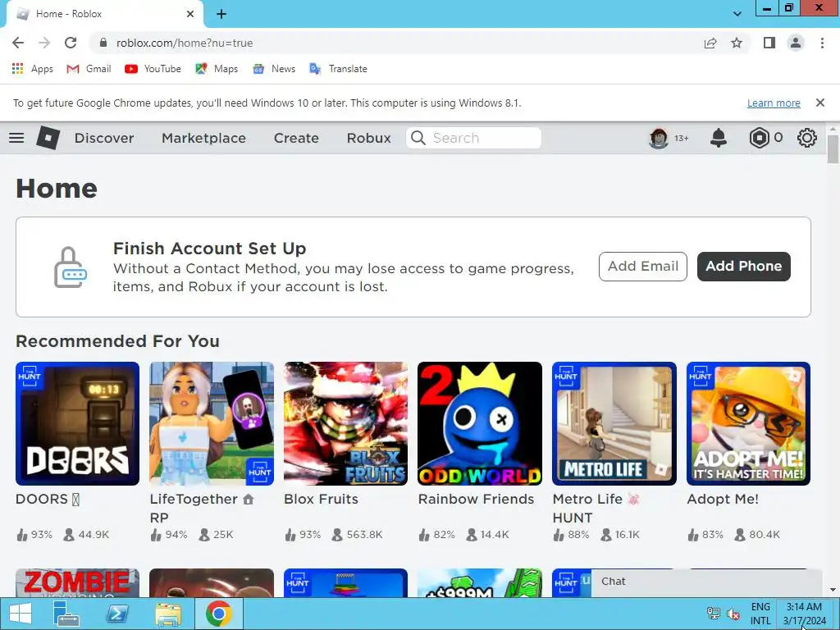Open the Gmail bookmark
Viewport: 840px width, 630px height.
point(89,69)
